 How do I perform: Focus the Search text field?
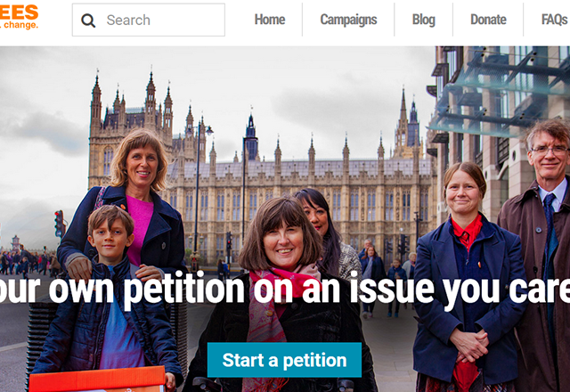click(x=149, y=20)
